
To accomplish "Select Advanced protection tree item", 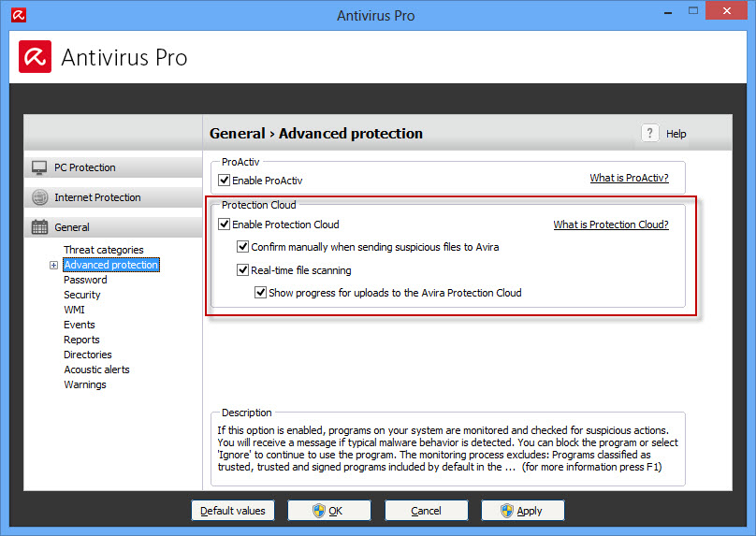I will pyautogui.click(x=111, y=265).
